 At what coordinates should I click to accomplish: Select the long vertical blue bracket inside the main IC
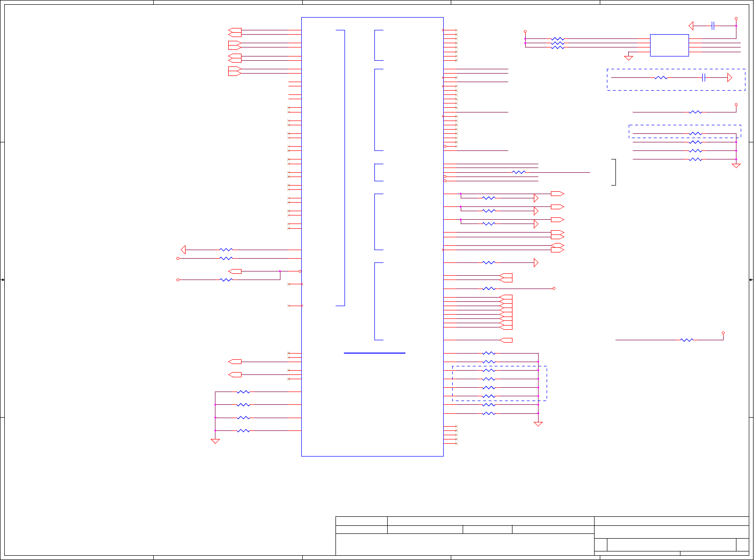click(x=340, y=168)
